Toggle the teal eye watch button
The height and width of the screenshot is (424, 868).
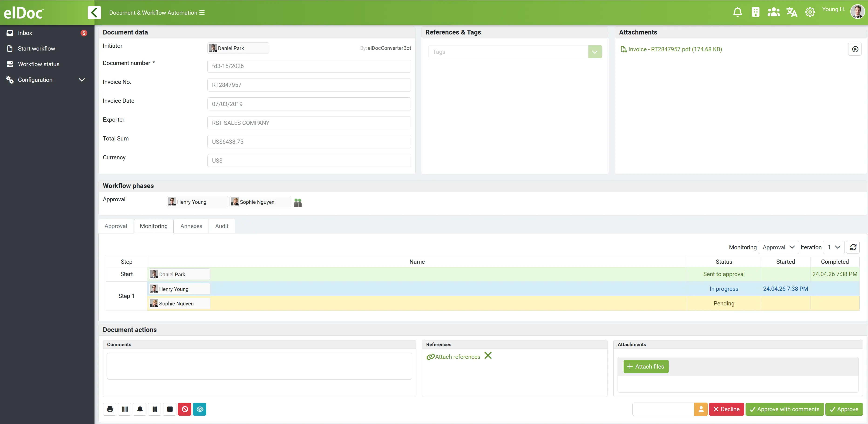199,409
